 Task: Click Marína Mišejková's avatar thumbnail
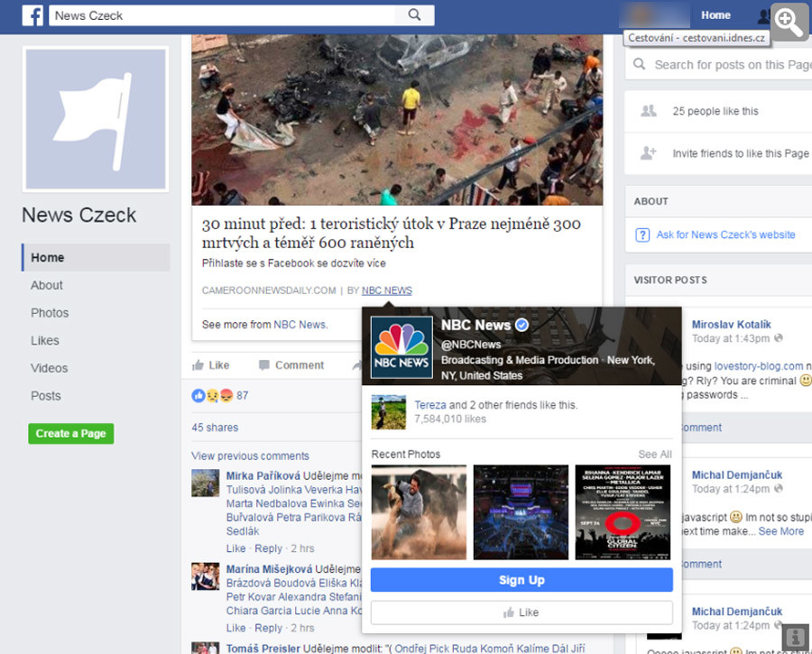point(205,576)
